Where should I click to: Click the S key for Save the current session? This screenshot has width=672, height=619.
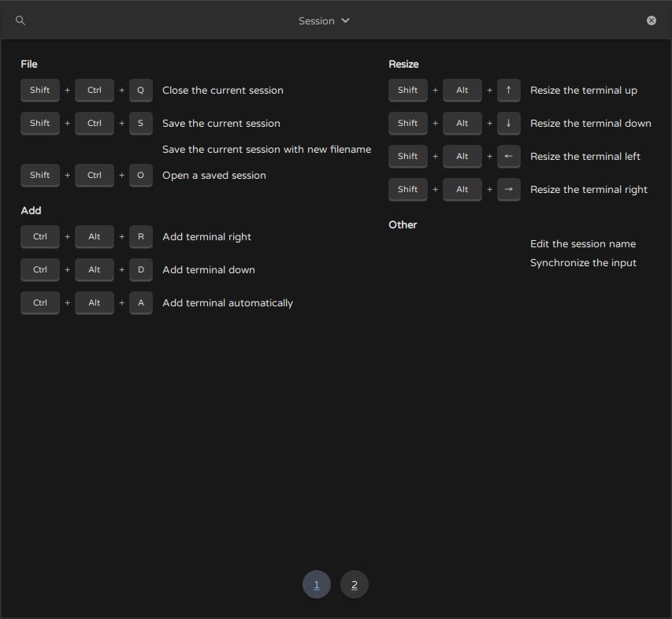[x=140, y=123]
